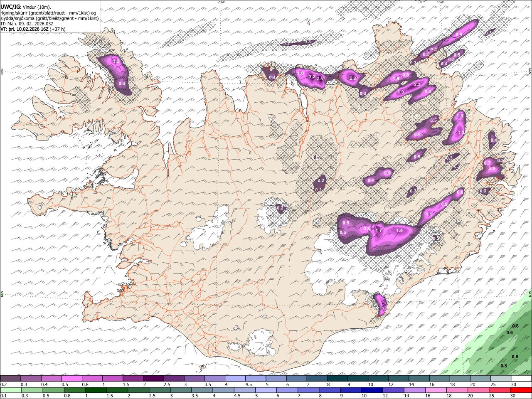
Task: Click the dark green rain swatch between 1 and 1.5
Action: [96, 390]
